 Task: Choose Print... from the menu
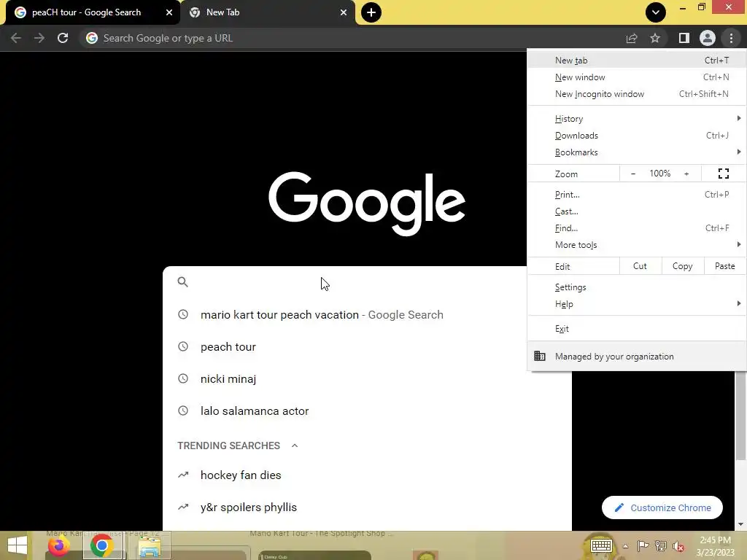click(x=636, y=195)
